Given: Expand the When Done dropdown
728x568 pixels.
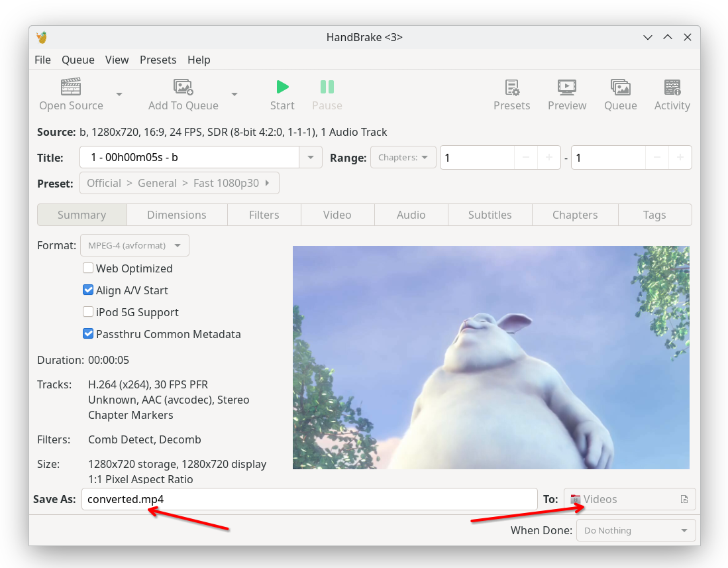Looking at the screenshot, I should pyautogui.click(x=636, y=530).
